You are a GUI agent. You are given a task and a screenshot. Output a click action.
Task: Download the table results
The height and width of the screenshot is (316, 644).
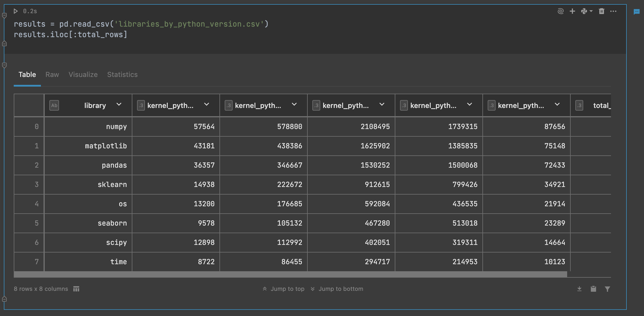(579, 289)
